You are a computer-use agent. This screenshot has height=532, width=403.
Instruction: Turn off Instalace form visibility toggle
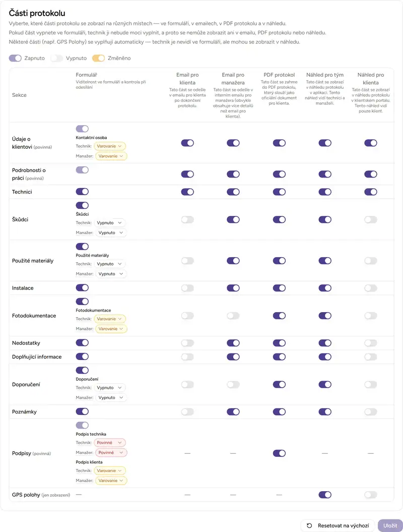click(82, 288)
